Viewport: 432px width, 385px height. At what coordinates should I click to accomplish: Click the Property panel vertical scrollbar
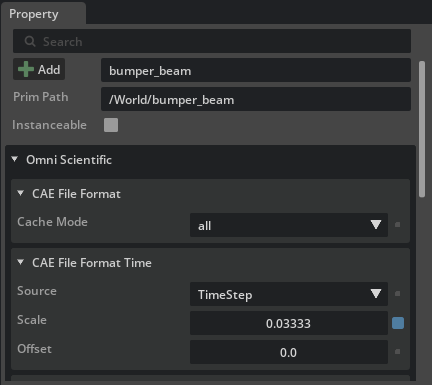pos(422,129)
